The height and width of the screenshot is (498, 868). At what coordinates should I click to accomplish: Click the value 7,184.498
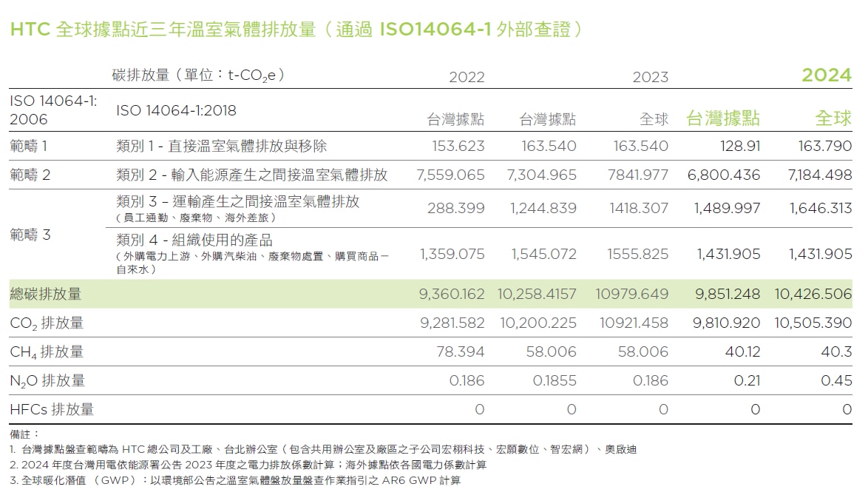[820, 175]
